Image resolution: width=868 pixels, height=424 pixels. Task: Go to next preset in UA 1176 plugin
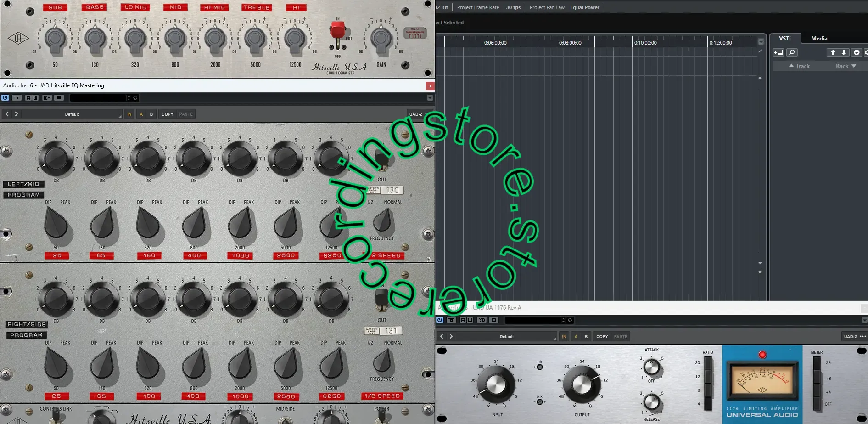tap(451, 336)
